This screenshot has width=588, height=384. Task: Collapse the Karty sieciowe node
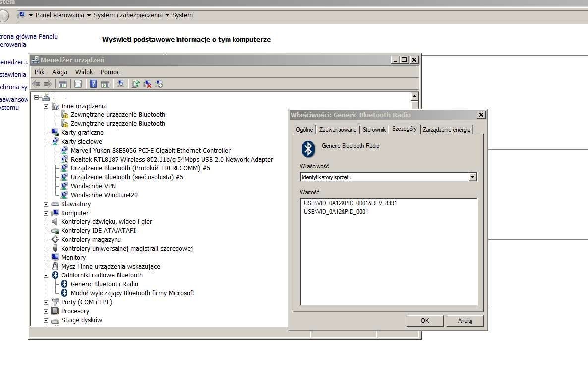pos(46,142)
